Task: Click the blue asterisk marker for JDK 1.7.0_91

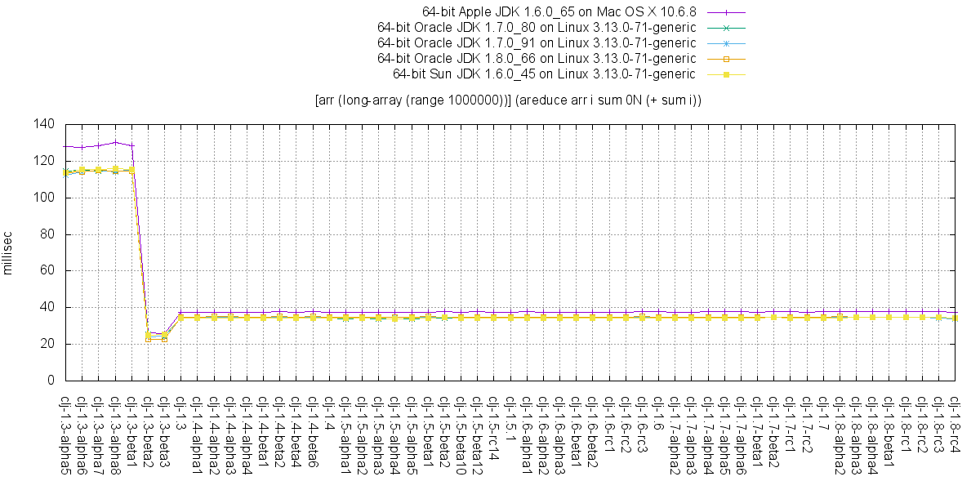Action: (724, 42)
